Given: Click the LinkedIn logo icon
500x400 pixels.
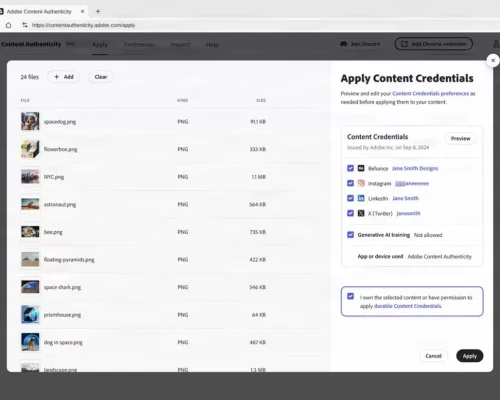Looking at the screenshot, I should tap(361, 198).
